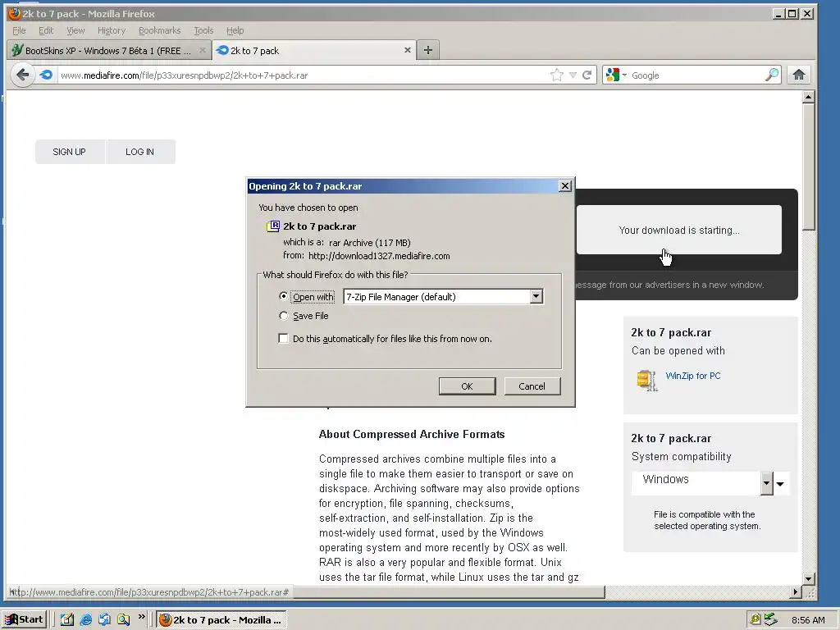
Task: Click the black caret beside Windows dropdown
Action: coord(781,484)
